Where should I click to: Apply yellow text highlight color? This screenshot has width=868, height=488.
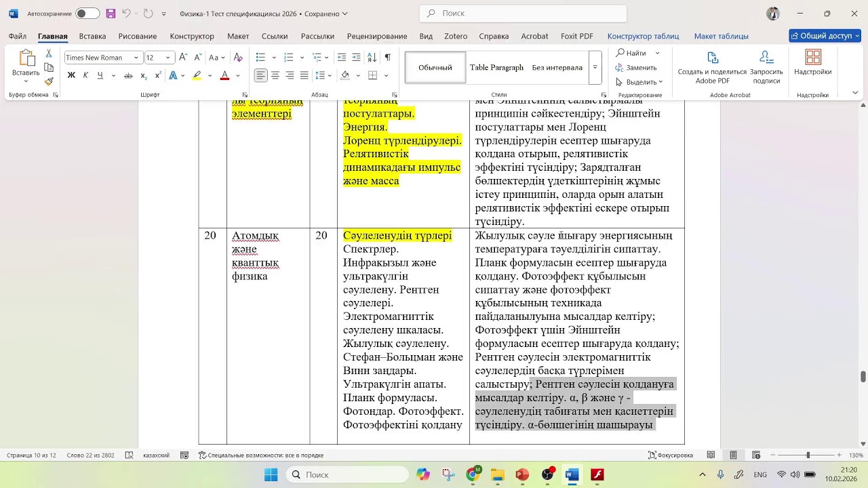point(197,76)
